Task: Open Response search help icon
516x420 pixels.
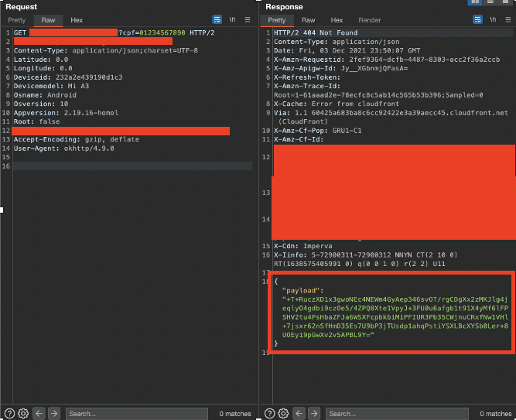Action: coord(269,413)
